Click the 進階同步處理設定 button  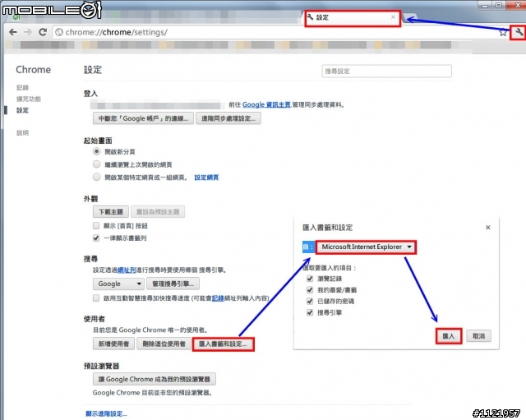(x=228, y=118)
